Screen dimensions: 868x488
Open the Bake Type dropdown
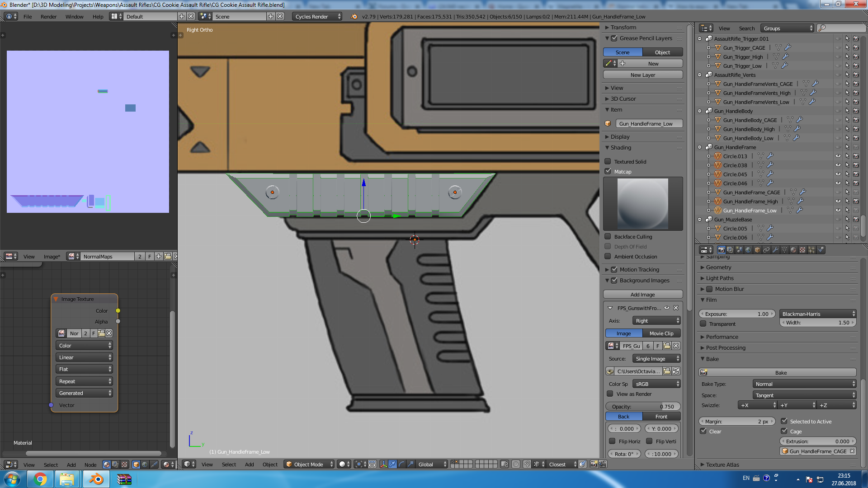(804, 384)
